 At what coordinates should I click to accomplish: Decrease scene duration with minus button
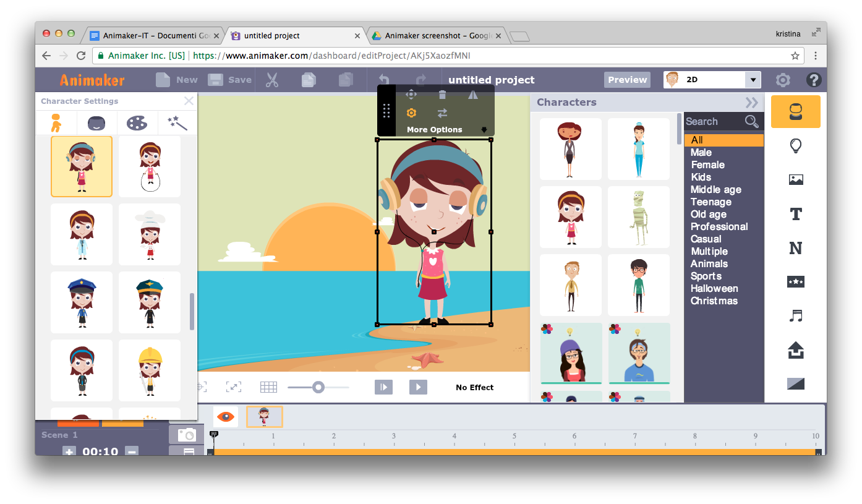[x=131, y=451]
